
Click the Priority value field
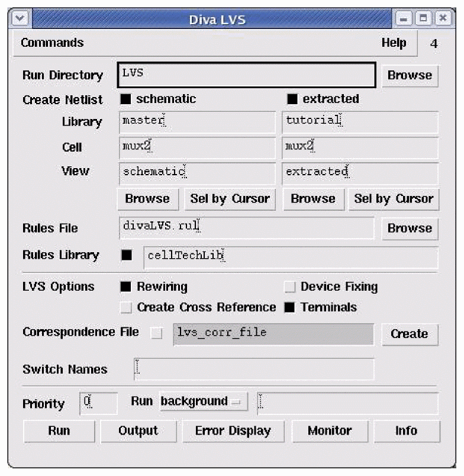pyautogui.click(x=98, y=403)
